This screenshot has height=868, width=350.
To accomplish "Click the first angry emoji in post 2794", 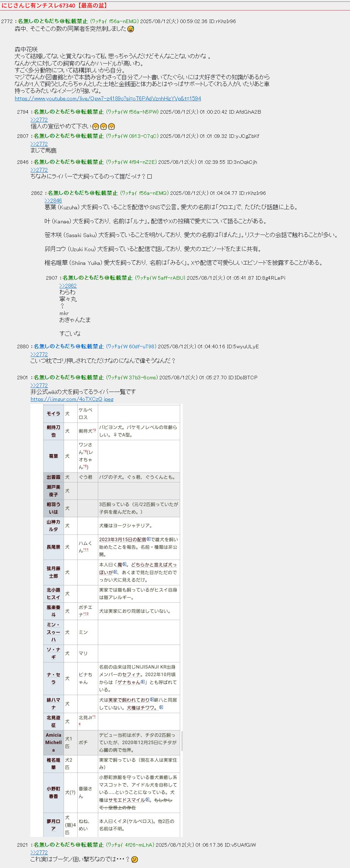I will click(x=95, y=127).
